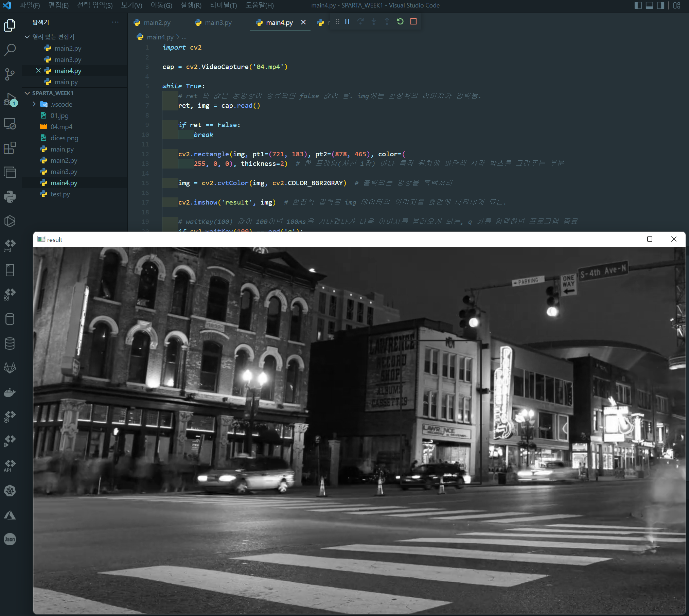
Task: Open 04.mp4 in the explorer
Action: (x=61, y=127)
